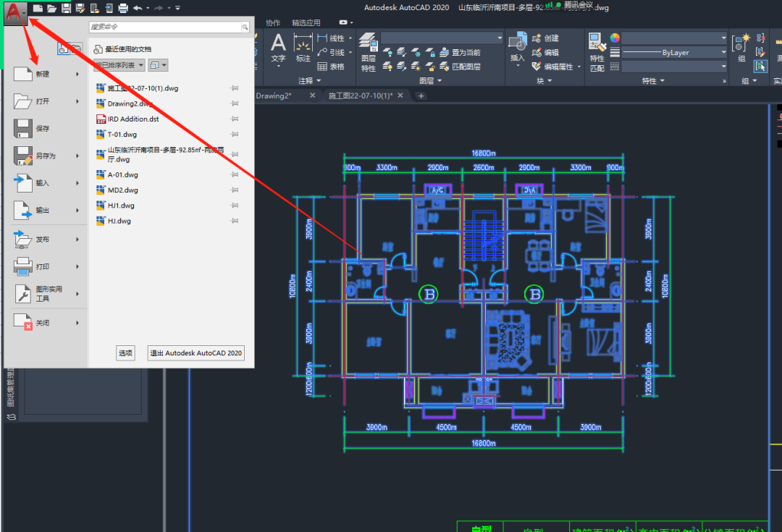Pin HJ.dwg in the recent documents list
782x532 pixels.
(235, 220)
